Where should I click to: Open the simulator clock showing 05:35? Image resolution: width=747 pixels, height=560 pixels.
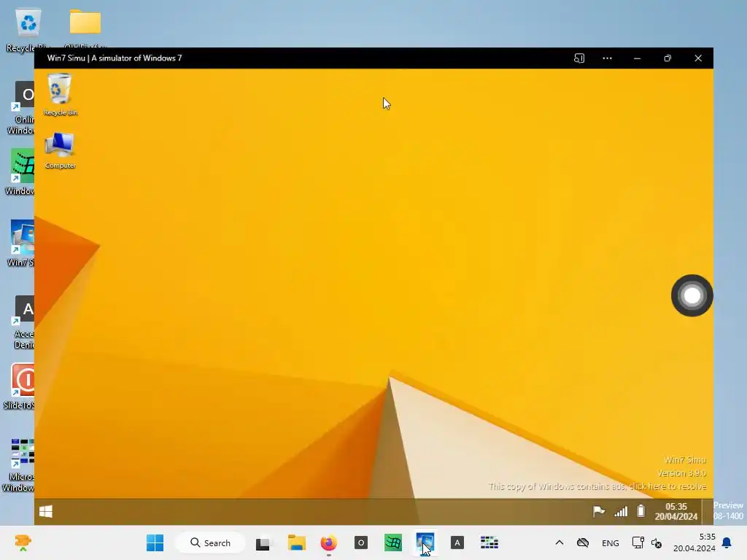pos(676,511)
